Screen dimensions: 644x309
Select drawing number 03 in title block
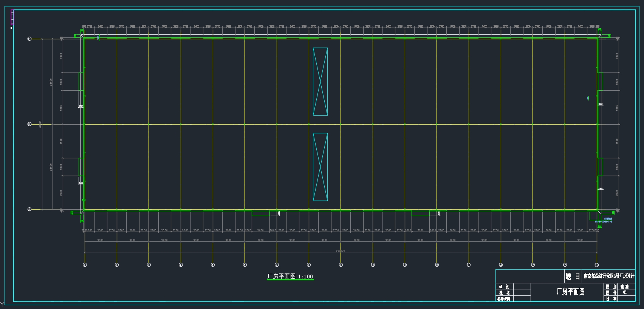624,292
